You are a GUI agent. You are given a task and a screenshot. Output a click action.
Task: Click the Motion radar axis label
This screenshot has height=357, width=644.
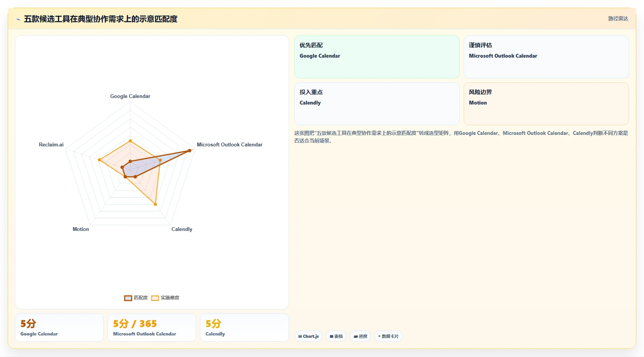click(x=81, y=229)
